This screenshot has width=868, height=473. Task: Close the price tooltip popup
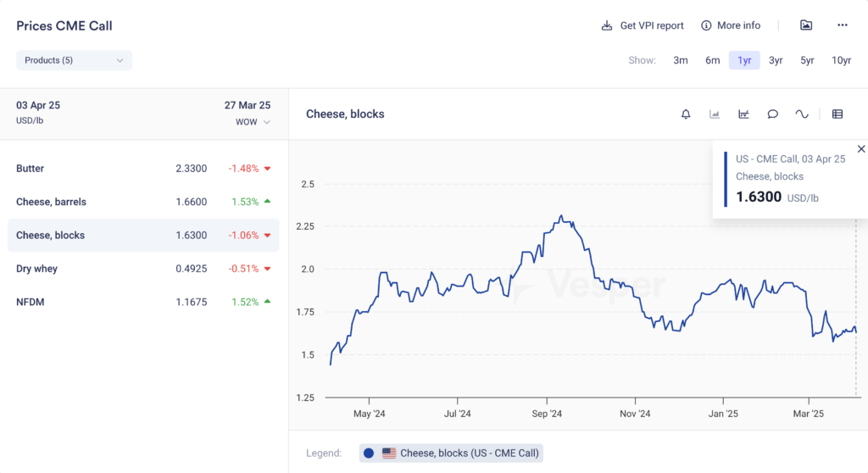(x=861, y=149)
